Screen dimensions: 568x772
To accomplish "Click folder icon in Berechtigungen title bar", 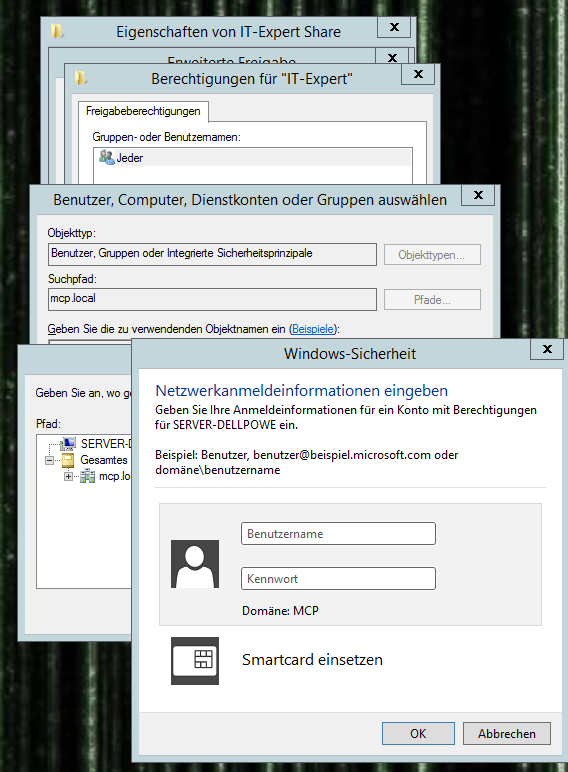I will point(80,78).
